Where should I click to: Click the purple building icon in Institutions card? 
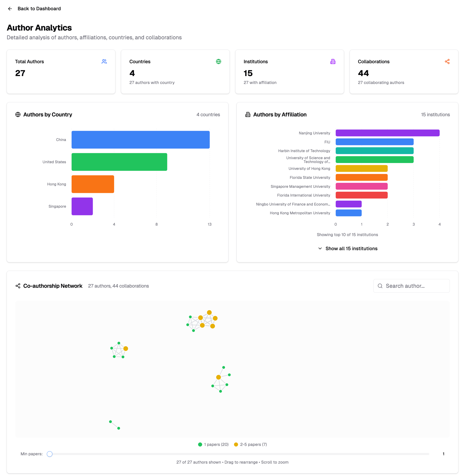333,62
